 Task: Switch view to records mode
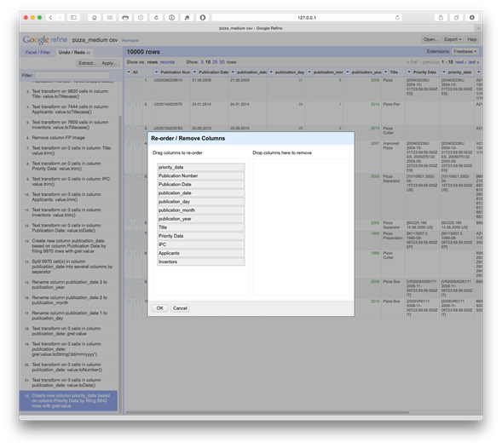point(167,62)
